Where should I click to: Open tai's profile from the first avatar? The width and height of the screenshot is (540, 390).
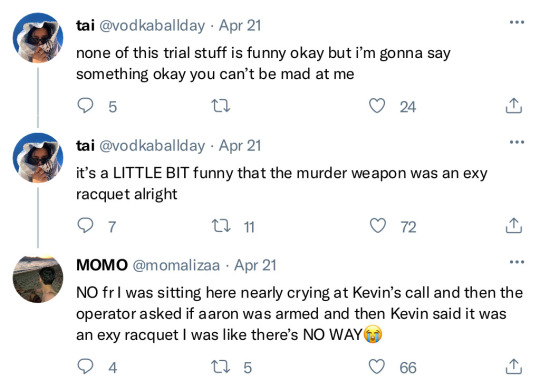point(38,38)
